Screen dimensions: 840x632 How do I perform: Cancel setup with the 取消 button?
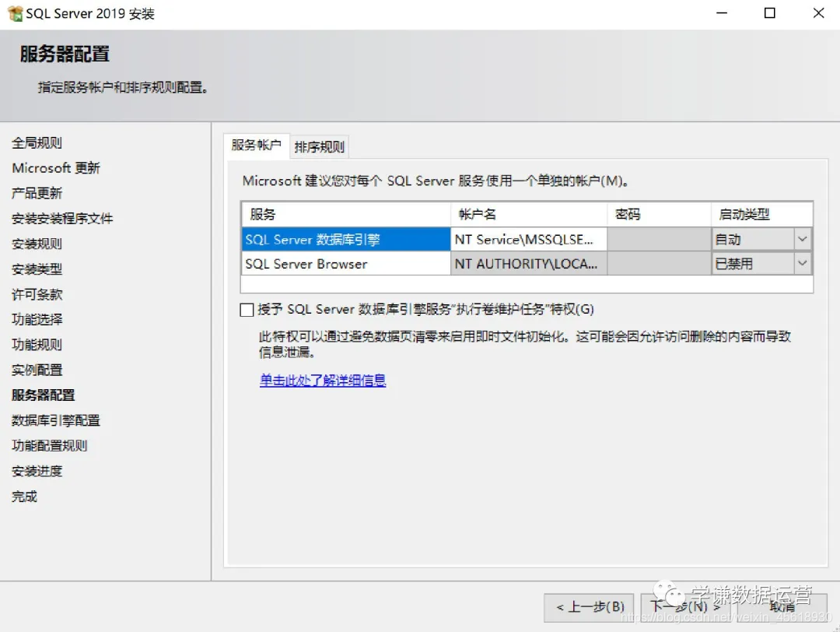[x=782, y=607]
